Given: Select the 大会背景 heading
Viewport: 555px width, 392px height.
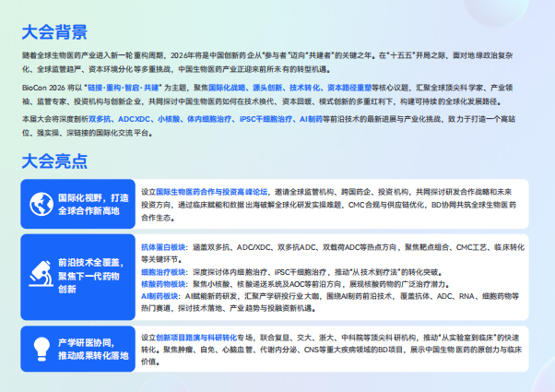Looking at the screenshot, I should (x=54, y=32).
